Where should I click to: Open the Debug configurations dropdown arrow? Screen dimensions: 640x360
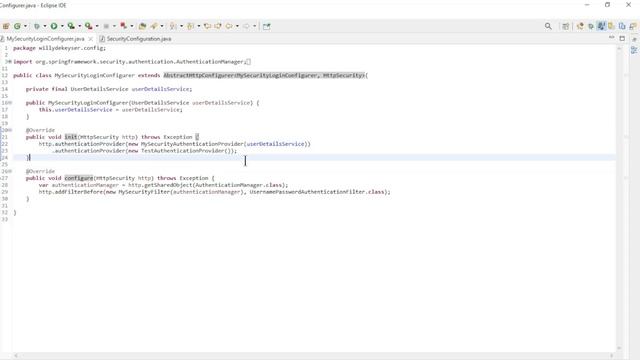(x=45, y=26)
